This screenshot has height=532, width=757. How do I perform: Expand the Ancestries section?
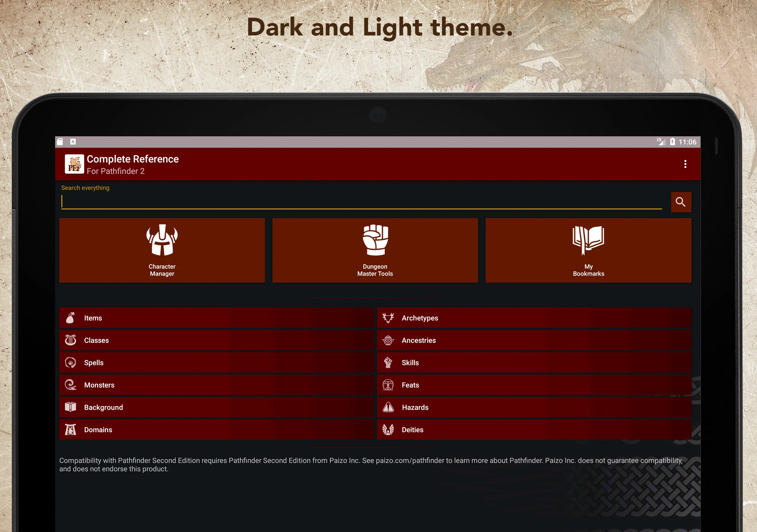pyautogui.click(x=535, y=340)
